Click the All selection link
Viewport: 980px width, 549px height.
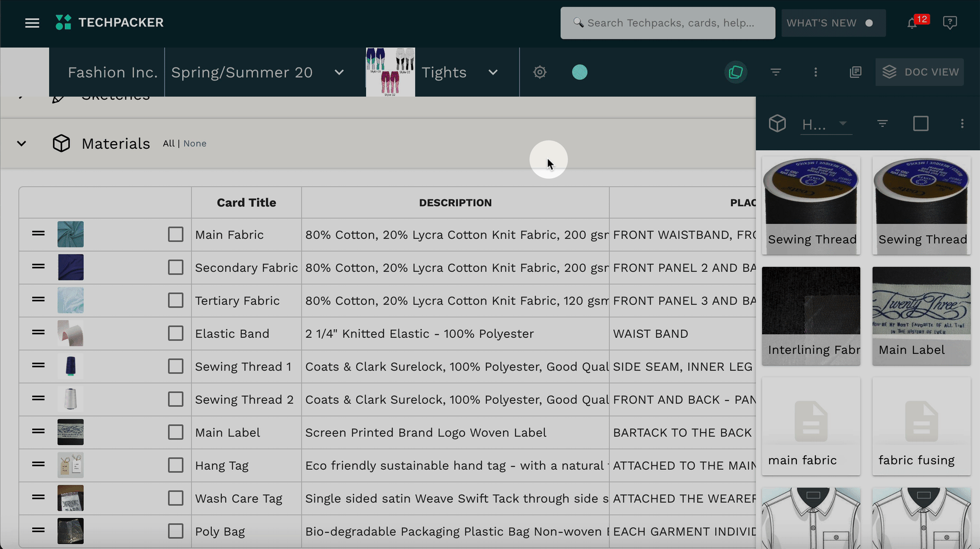pyautogui.click(x=168, y=144)
